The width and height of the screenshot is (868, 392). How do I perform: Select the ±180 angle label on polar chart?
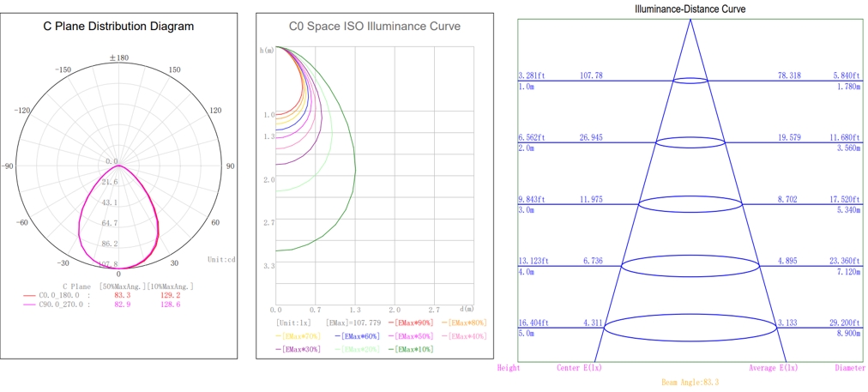pyautogui.click(x=118, y=57)
